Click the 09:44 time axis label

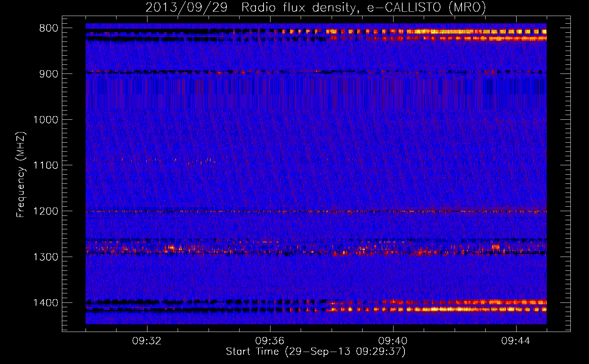(x=516, y=341)
